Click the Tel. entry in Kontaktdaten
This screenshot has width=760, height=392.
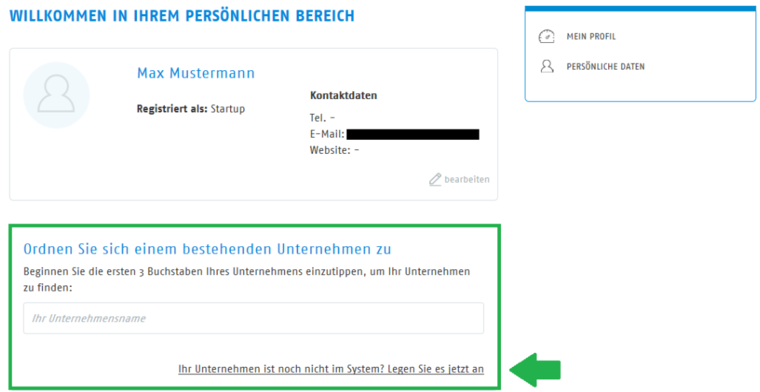click(x=322, y=118)
